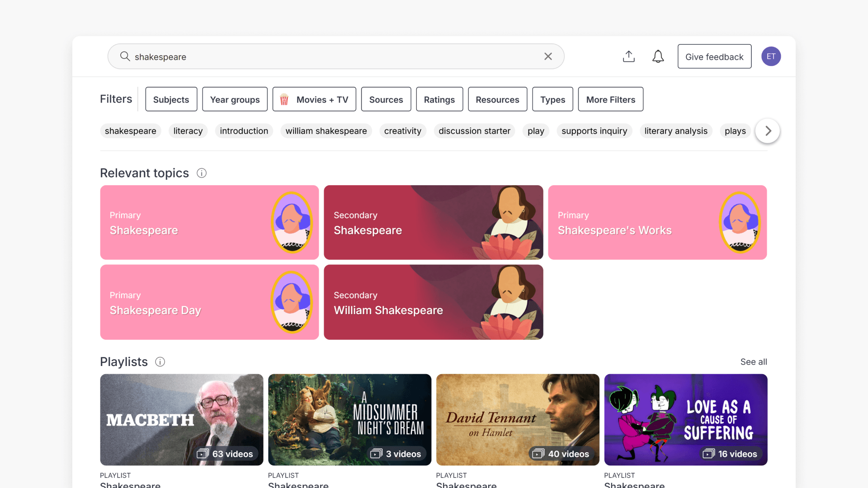Click the magnifying glass search icon
The width and height of the screenshot is (868, 488).
(125, 56)
